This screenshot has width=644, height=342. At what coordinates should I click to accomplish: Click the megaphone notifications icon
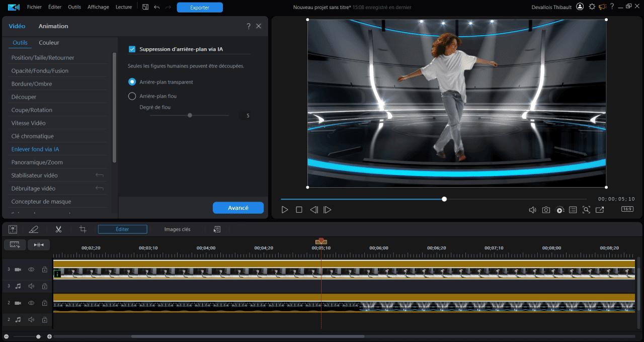(x=602, y=7)
